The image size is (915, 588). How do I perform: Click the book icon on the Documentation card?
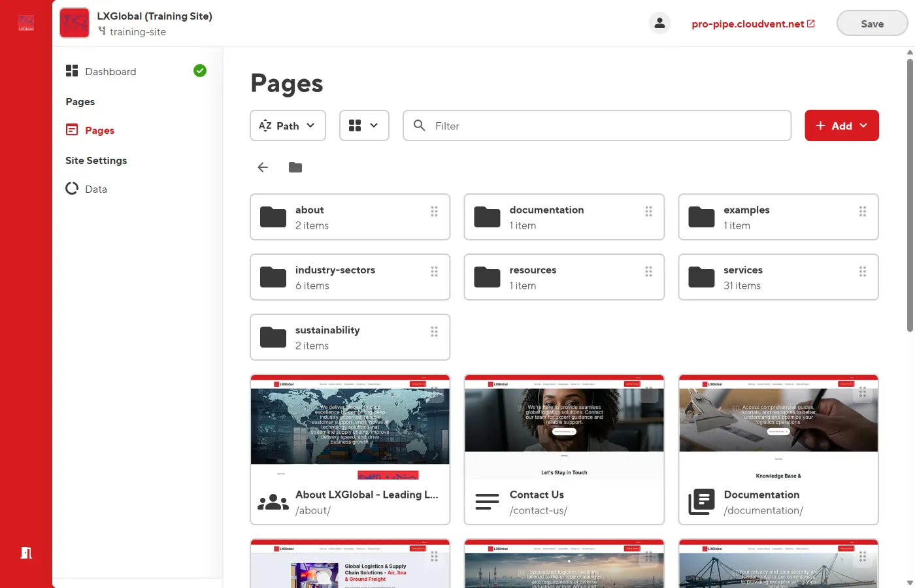701,501
